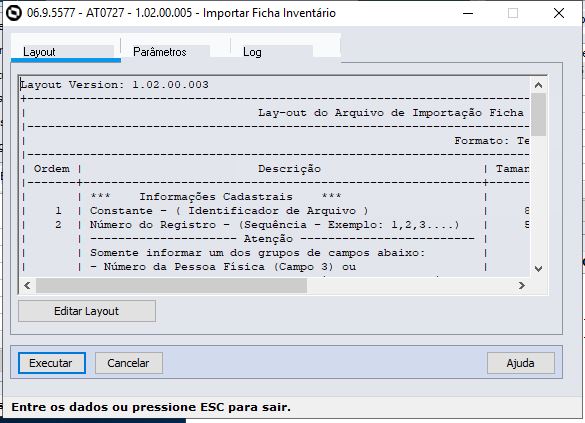Click the horizontal scrollbar left arrow
585x423 pixels.
click(x=27, y=286)
